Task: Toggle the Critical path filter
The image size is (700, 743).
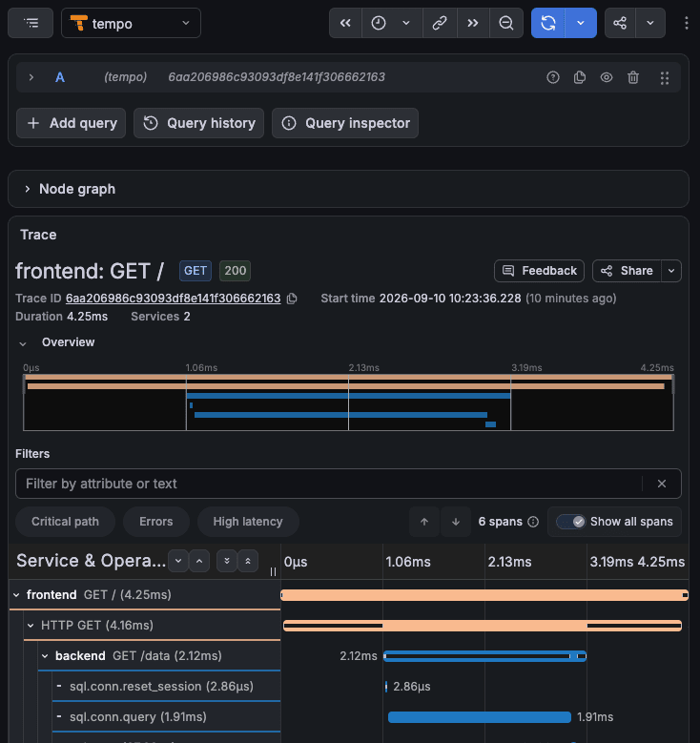Action: 66,522
